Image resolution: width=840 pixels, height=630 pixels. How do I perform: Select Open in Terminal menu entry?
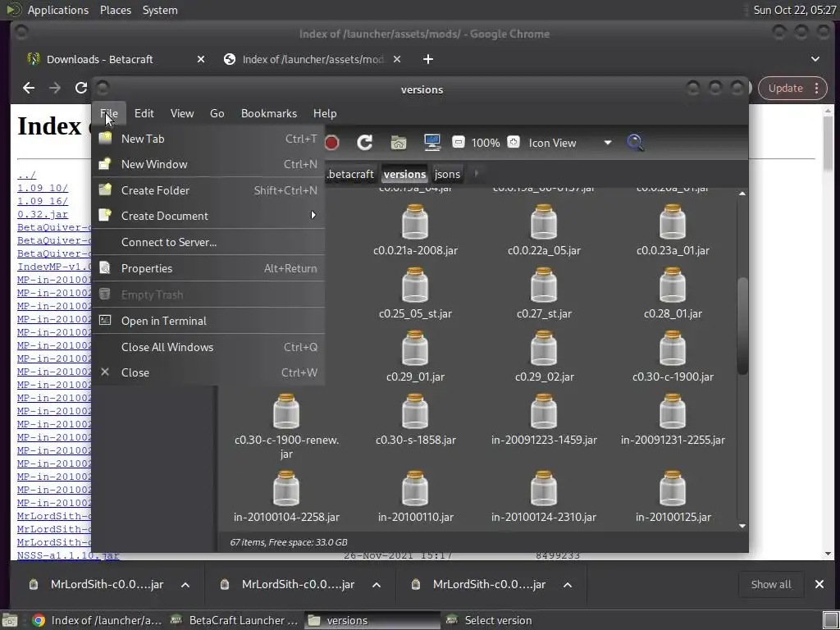pyautogui.click(x=163, y=321)
